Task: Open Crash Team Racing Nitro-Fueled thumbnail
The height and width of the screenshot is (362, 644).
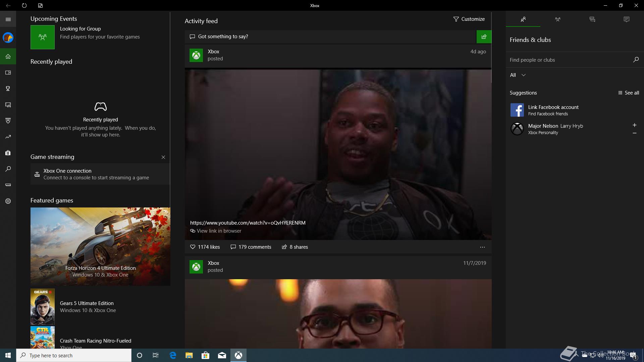Action: click(43, 338)
